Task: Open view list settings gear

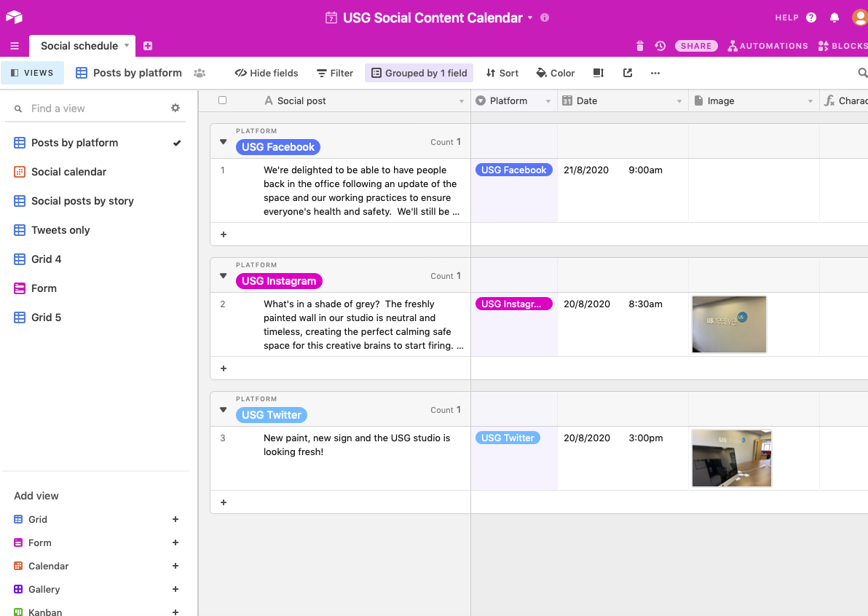Action: pyautogui.click(x=175, y=108)
